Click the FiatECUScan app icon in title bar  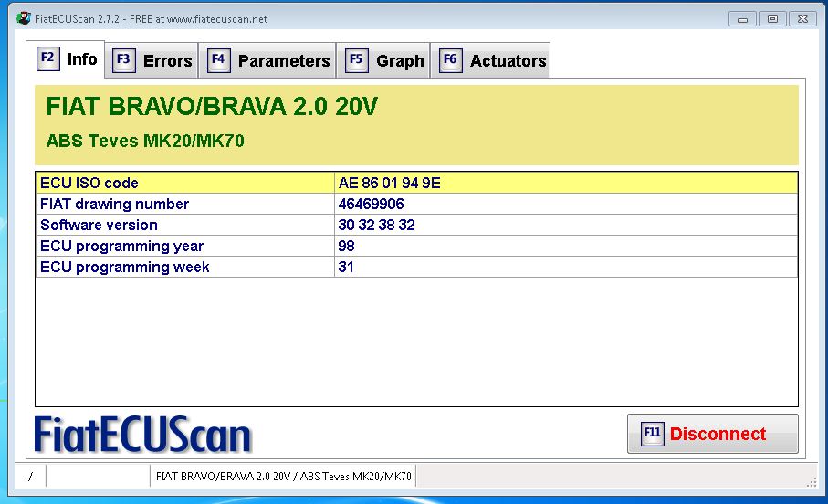pos(24,18)
